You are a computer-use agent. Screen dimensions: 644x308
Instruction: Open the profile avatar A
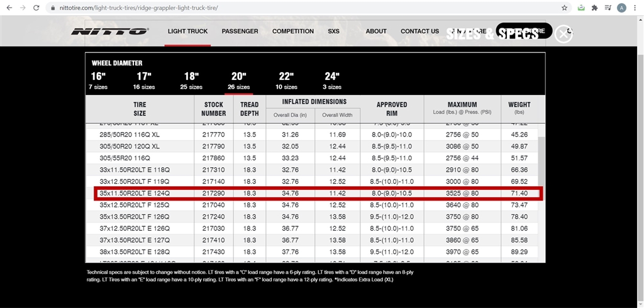click(621, 8)
